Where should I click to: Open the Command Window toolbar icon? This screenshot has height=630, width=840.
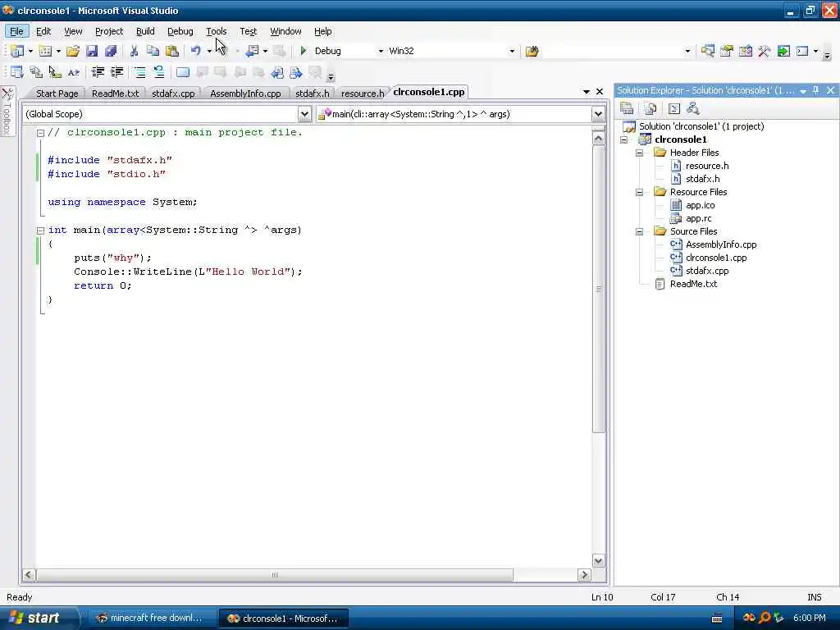click(x=802, y=51)
